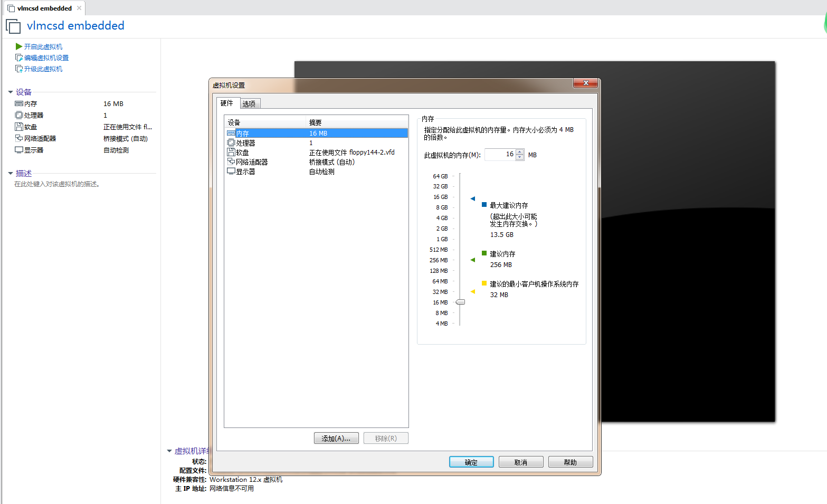Click the 桥接模式 (自动) value in sidebar
The width and height of the screenshot is (827, 504).
(x=126, y=138)
